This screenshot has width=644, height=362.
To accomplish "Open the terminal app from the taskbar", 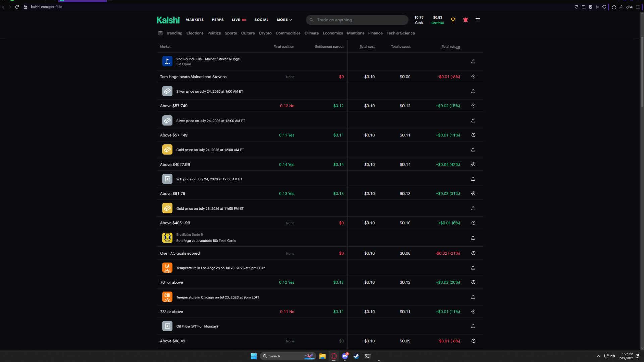I will (x=368, y=356).
